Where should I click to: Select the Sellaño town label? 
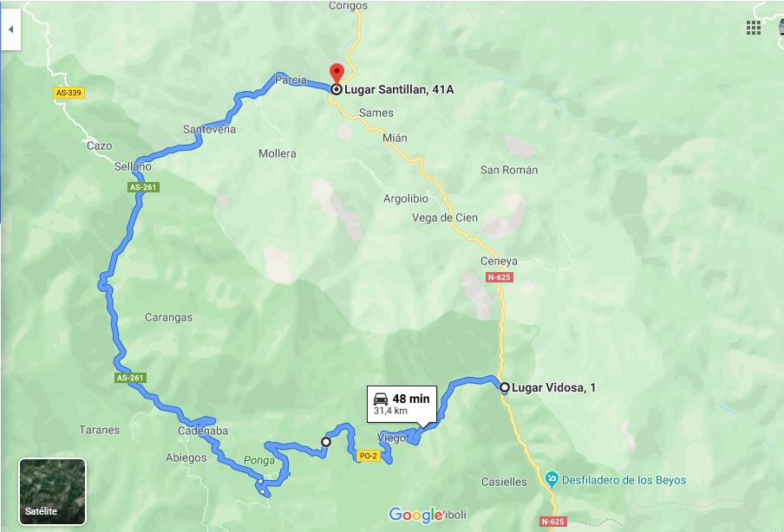pyautogui.click(x=133, y=166)
